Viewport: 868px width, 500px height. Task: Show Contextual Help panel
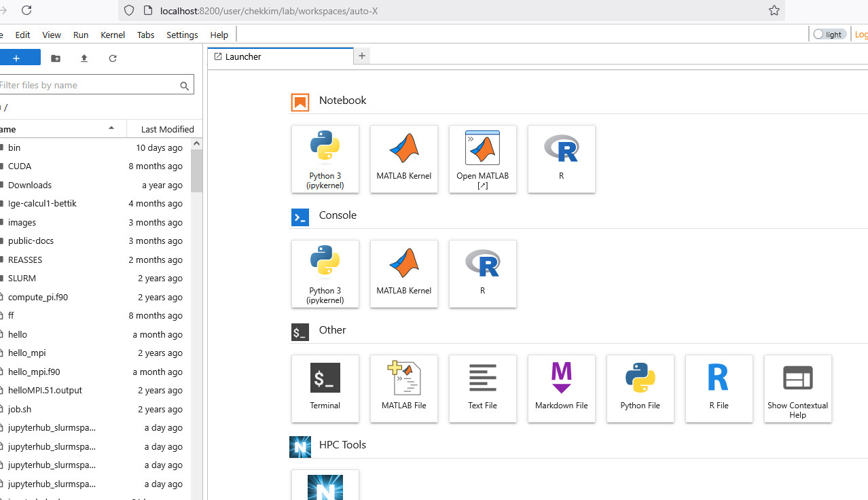pos(797,389)
